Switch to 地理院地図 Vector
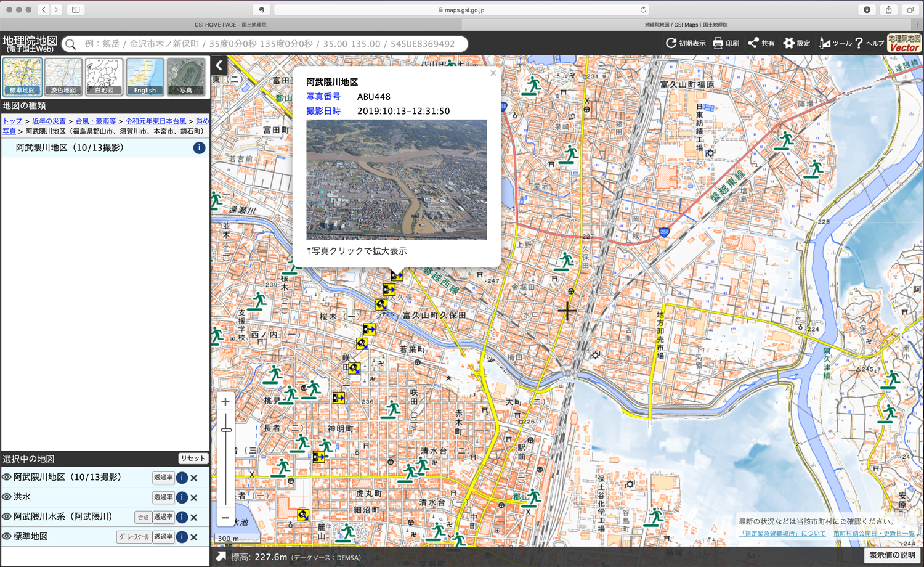924x567 pixels. point(904,43)
